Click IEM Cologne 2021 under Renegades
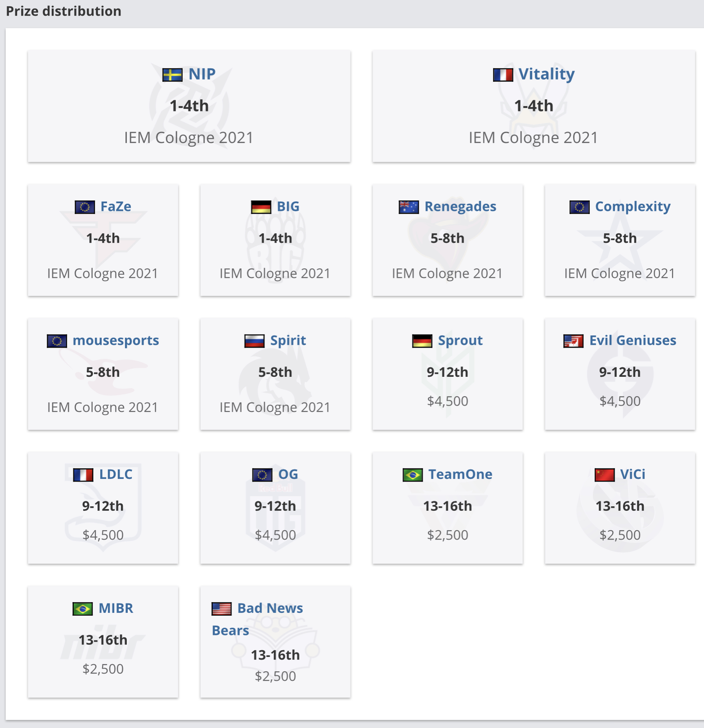The height and width of the screenshot is (728, 704). click(447, 273)
